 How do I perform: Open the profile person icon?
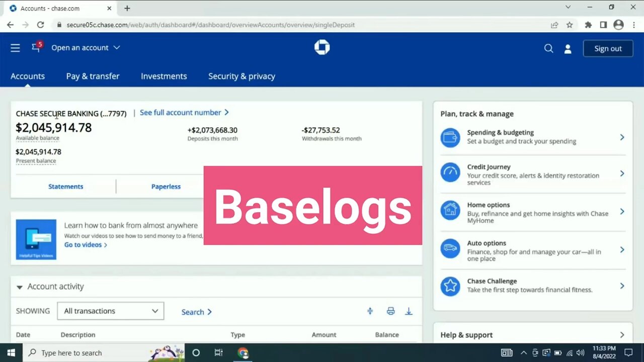tap(568, 49)
